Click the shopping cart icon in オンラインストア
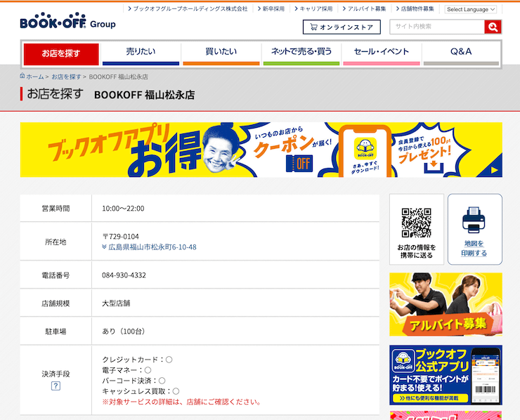Viewport: 520px width, 420px height. (313, 27)
